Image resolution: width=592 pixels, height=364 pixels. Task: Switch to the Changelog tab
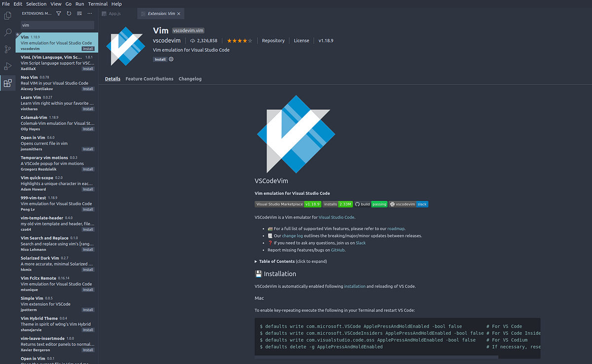[190, 78]
